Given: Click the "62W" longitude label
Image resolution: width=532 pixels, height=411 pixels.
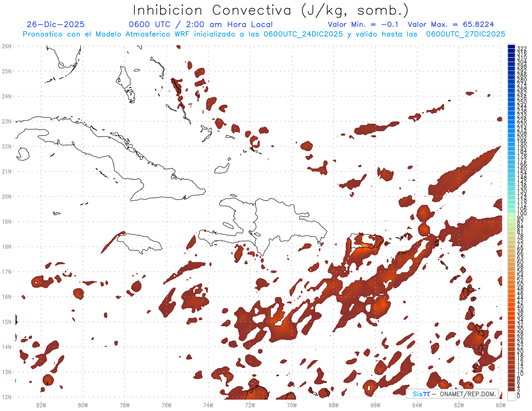Looking at the screenshot, I should (x=459, y=404).
